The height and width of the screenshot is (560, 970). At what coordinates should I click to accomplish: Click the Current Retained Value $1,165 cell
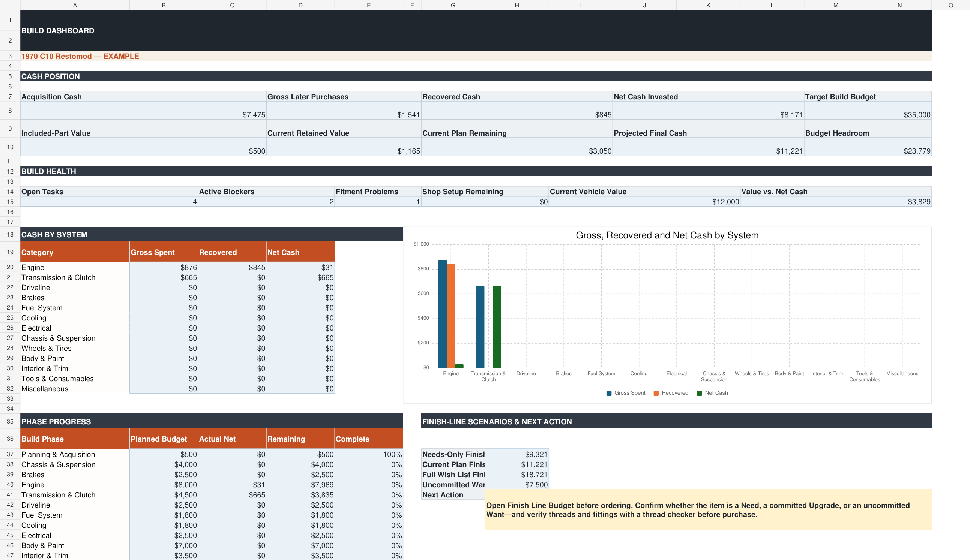(x=343, y=147)
